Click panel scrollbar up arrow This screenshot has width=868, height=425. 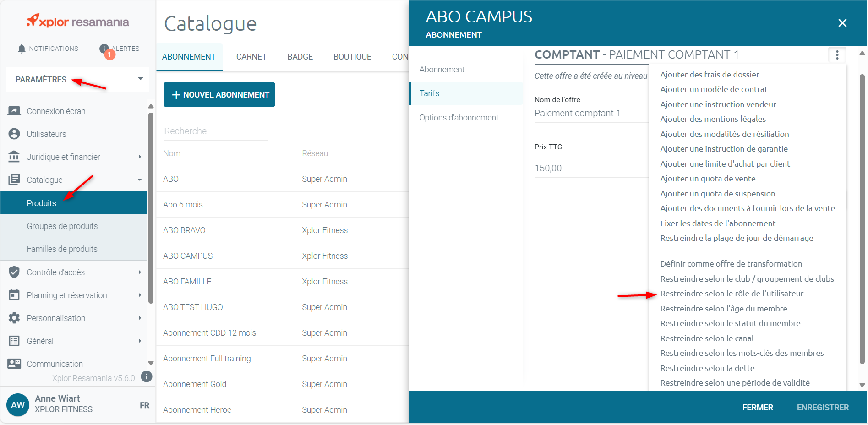coord(862,54)
